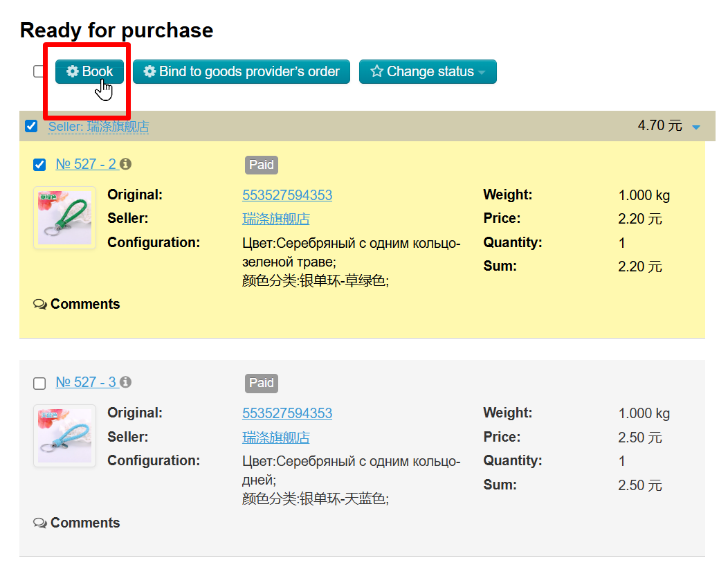Click the Comments speech bubble icon for order 527 - 2
This screenshot has height=585, width=728.
[x=40, y=305]
